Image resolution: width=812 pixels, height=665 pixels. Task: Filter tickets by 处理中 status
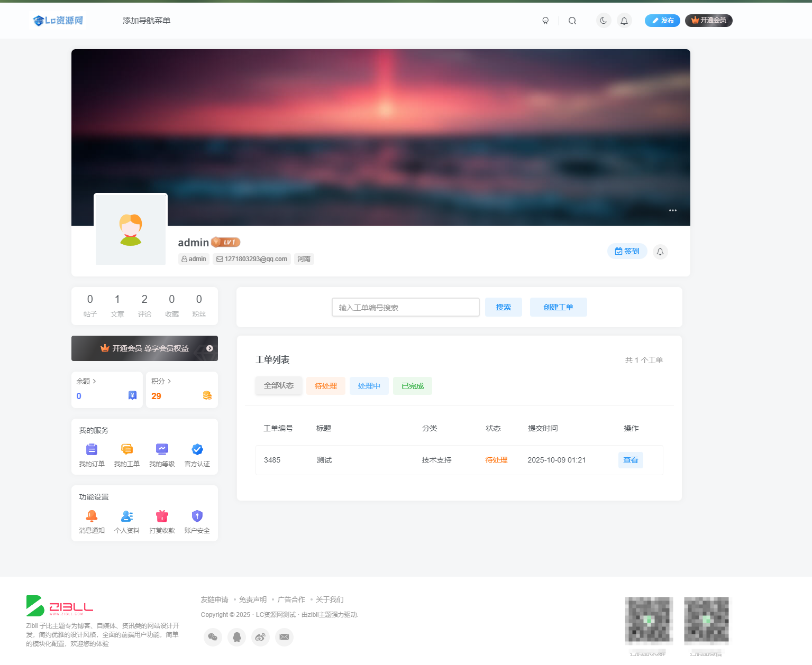pos(369,386)
